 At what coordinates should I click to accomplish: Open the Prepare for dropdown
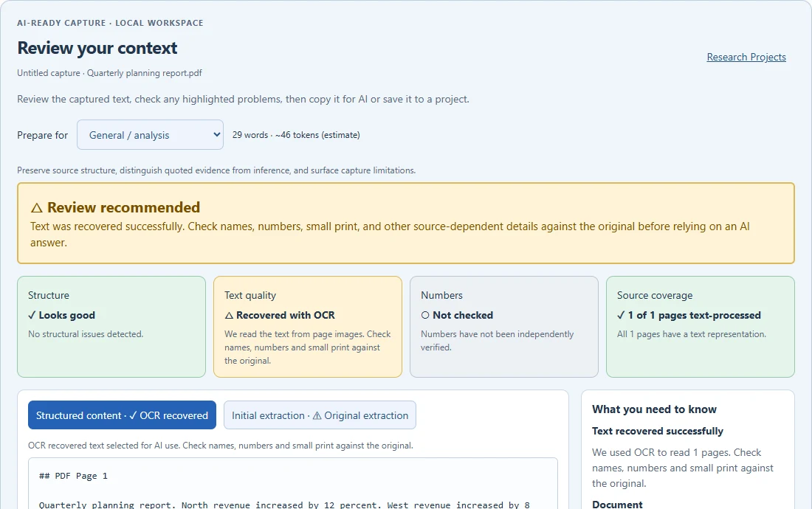150,135
